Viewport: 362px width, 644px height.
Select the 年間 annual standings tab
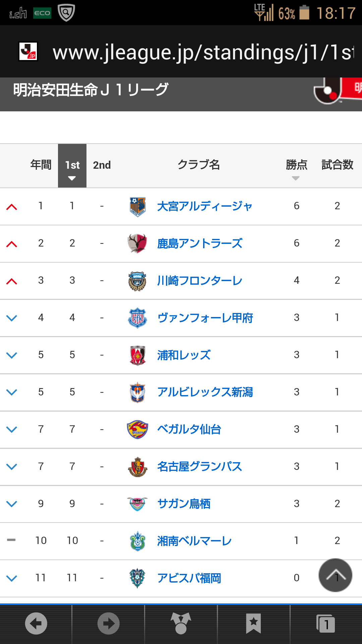(41, 165)
